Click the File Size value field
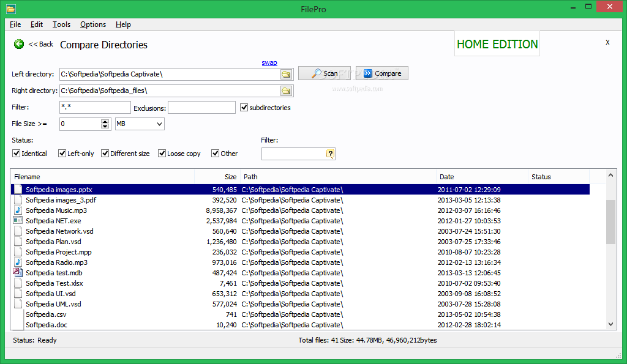The image size is (627, 364). (80, 124)
